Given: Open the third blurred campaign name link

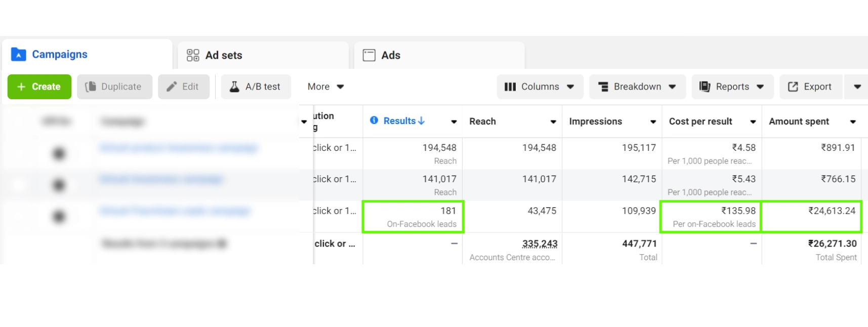Looking at the screenshot, I should 175,211.
